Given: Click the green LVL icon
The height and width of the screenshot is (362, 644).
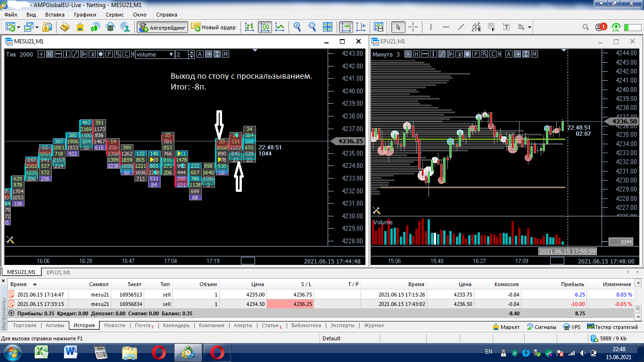Looking at the screenshot, I should point(616,27).
